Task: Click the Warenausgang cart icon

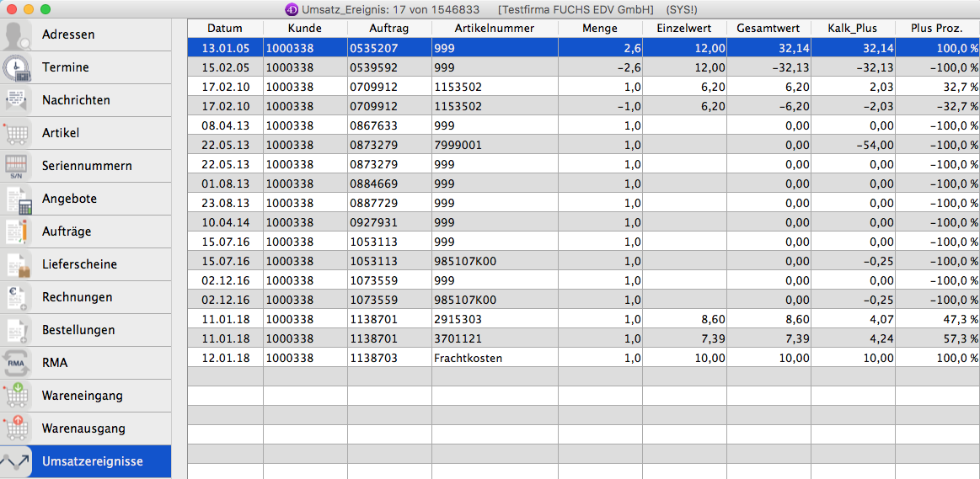Action: (x=16, y=429)
